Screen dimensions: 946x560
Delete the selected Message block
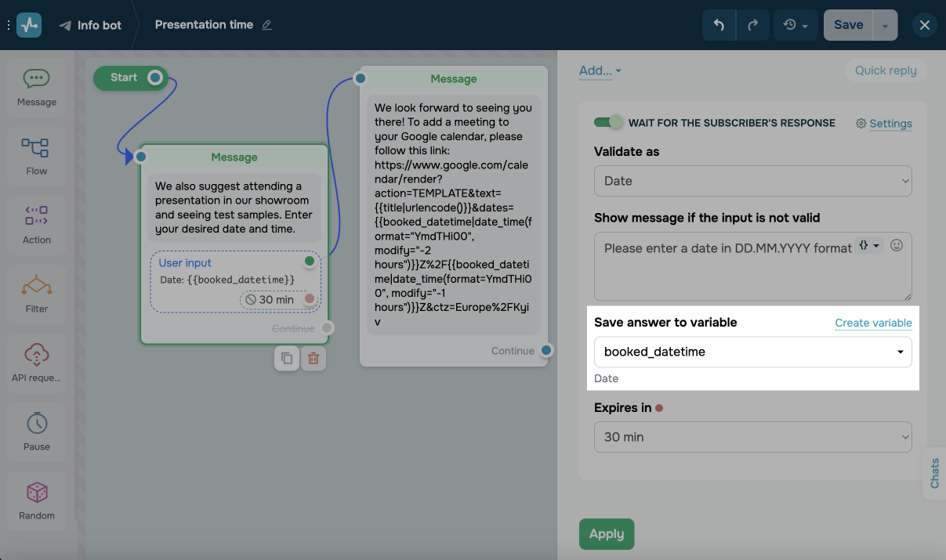(314, 358)
